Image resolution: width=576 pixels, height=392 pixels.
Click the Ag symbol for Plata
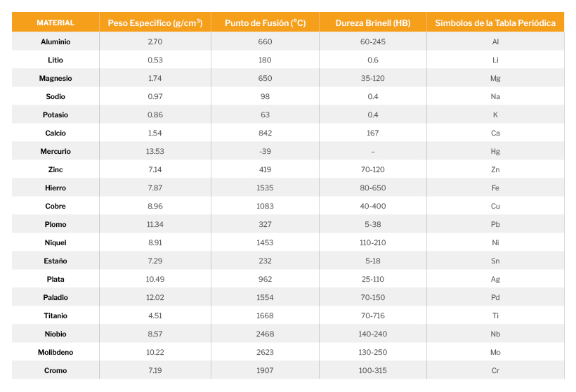click(495, 280)
